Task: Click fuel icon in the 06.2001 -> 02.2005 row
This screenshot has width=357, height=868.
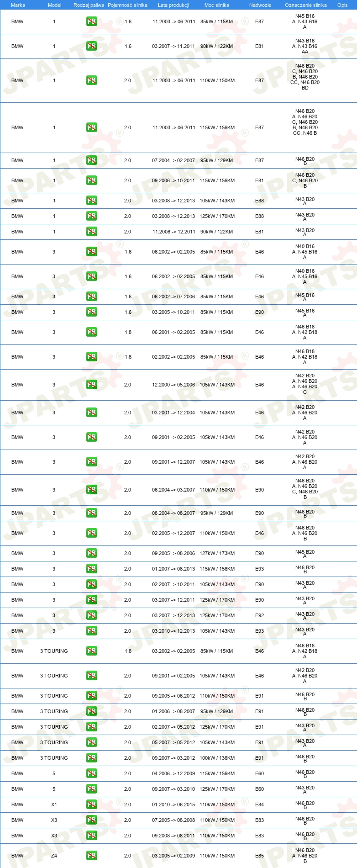Action: 91,332
